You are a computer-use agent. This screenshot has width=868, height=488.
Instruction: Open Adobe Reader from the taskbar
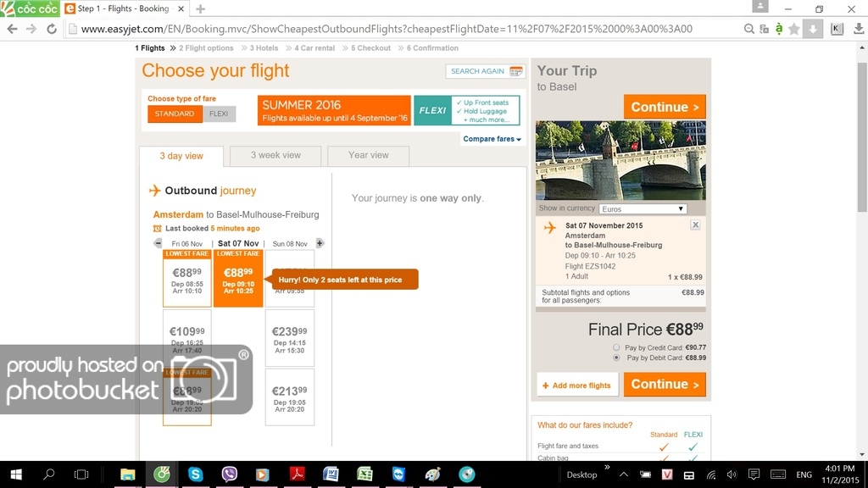click(x=298, y=474)
